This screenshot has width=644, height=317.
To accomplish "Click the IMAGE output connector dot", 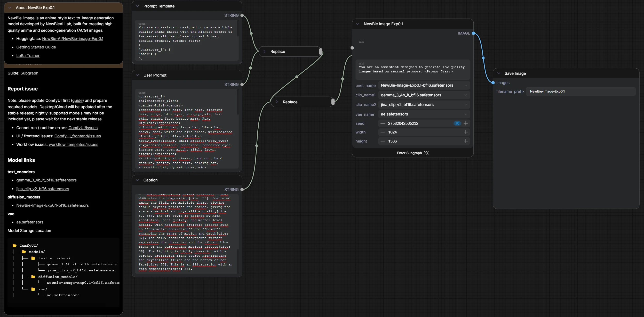I will [473, 33].
